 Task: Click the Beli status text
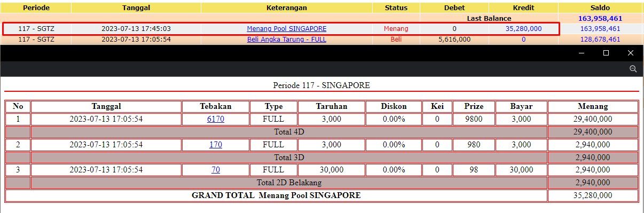[396, 40]
